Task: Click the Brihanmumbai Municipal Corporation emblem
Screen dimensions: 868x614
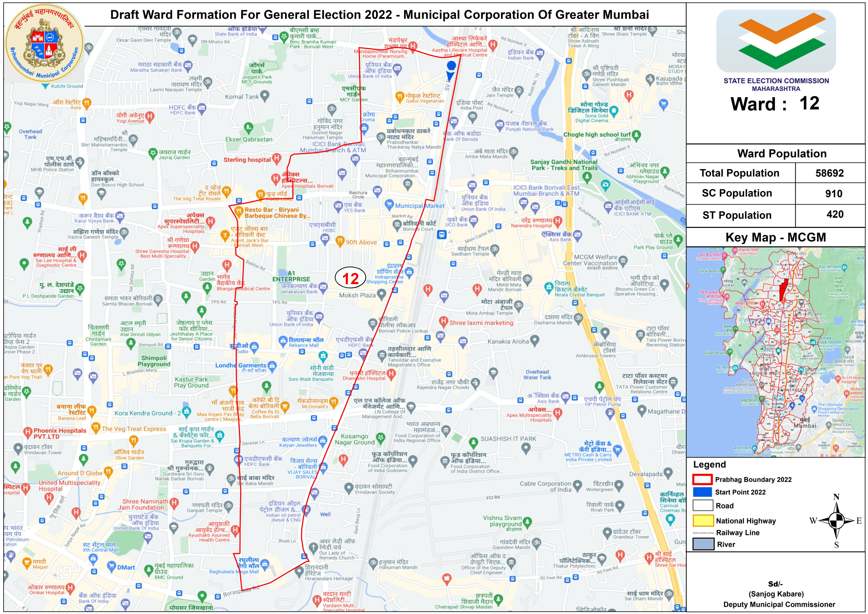Action: 45,43
